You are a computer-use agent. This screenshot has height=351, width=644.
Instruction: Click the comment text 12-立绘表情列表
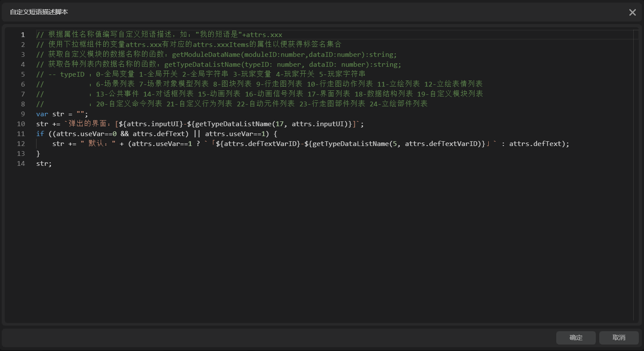[453, 84]
